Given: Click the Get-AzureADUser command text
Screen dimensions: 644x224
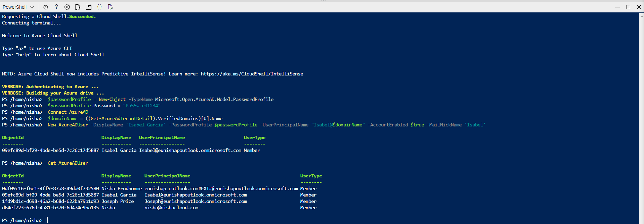Looking at the screenshot, I should coord(68,163).
